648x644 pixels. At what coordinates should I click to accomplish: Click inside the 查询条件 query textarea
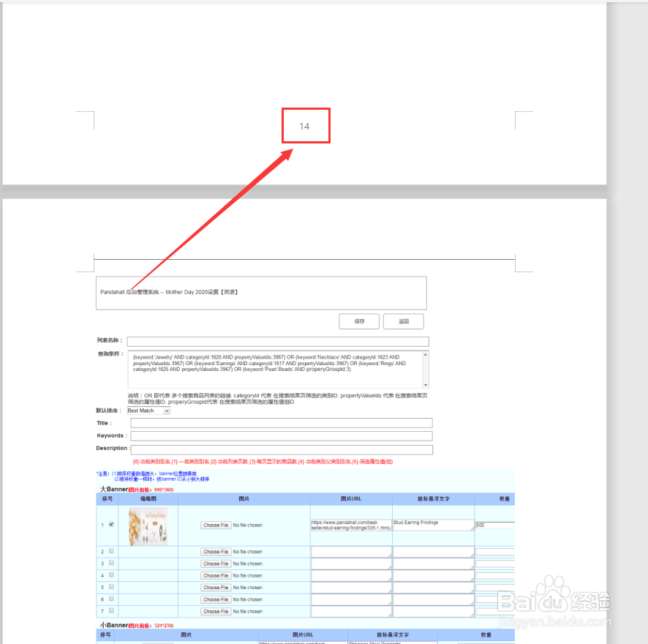pyautogui.click(x=275, y=370)
